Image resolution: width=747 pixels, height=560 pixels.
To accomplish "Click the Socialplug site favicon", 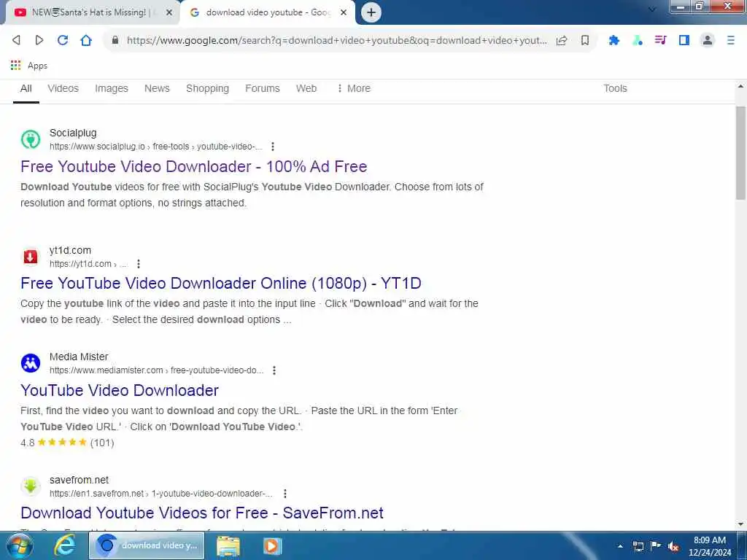I will (31, 139).
